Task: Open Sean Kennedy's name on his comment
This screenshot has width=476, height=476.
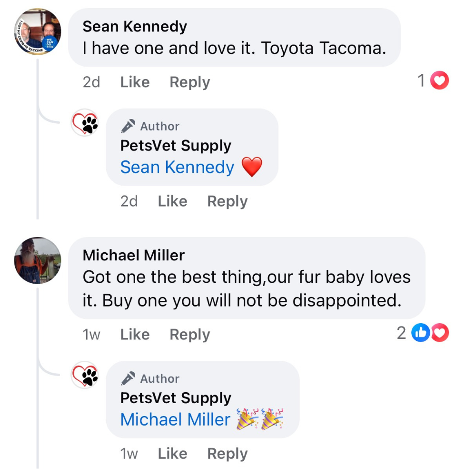Action: [135, 27]
